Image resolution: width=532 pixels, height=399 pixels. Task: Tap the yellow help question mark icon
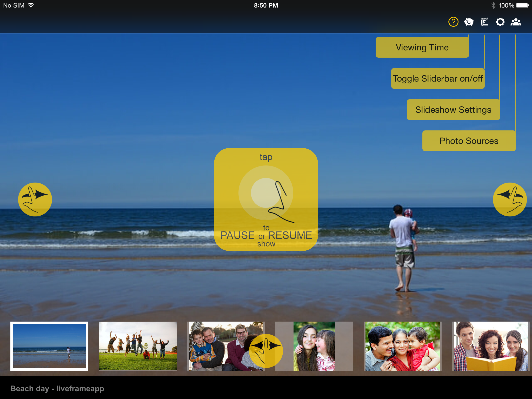453,22
